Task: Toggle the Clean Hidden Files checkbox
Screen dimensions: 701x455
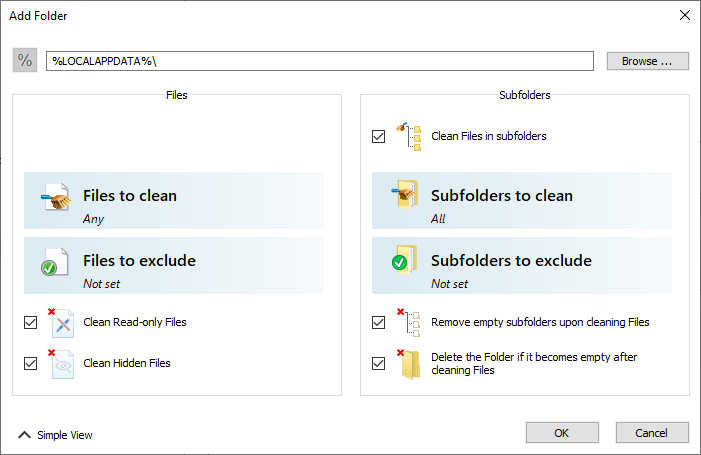Action: pos(30,363)
